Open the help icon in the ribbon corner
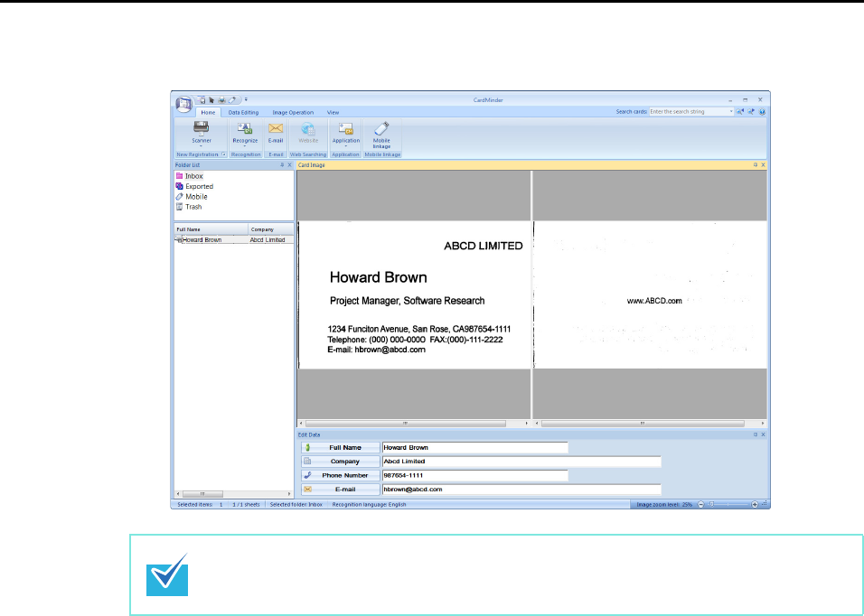 762,112
